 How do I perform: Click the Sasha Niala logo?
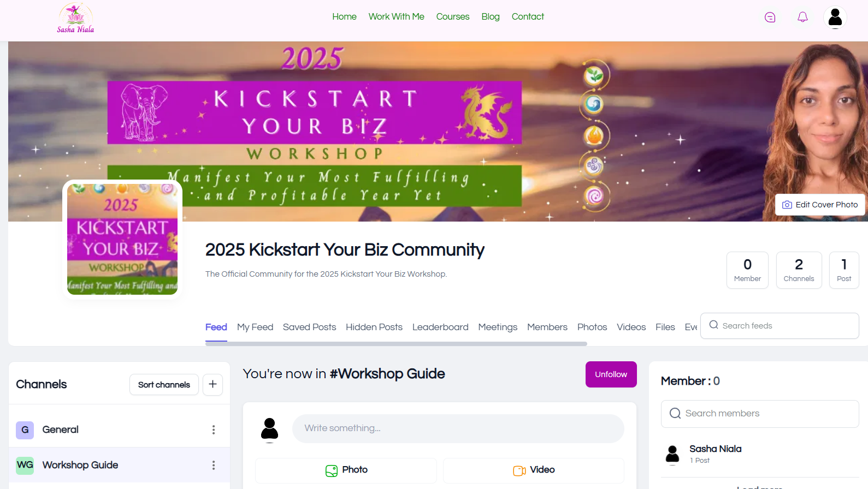click(x=75, y=19)
